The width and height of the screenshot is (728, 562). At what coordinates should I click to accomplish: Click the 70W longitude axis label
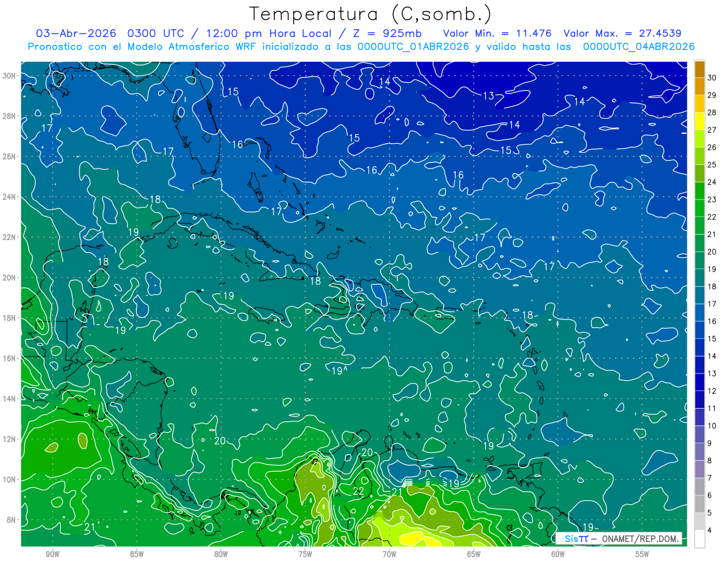(389, 554)
